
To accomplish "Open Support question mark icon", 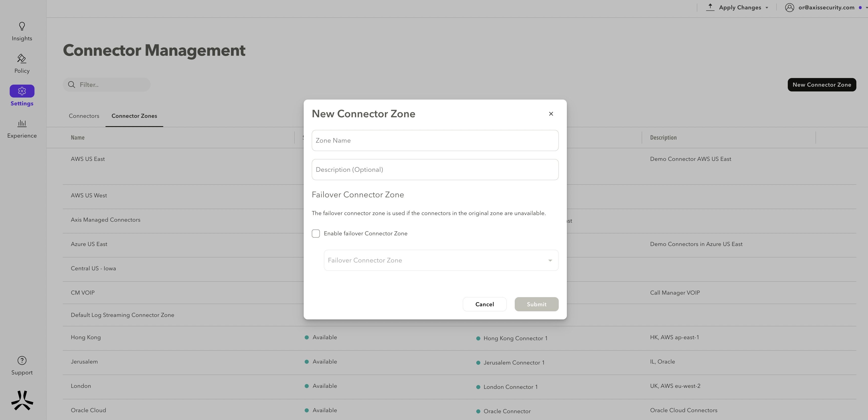I will click(22, 361).
